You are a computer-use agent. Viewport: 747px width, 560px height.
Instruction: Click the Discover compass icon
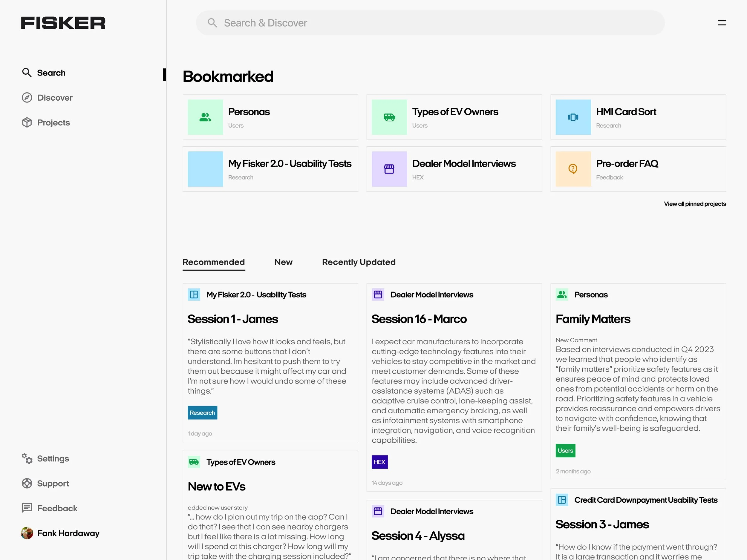tap(27, 98)
